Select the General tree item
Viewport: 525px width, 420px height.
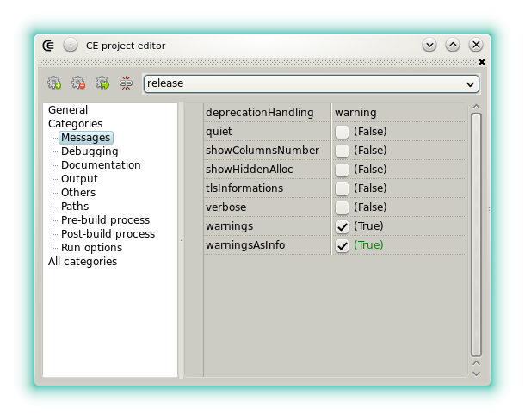click(x=68, y=110)
